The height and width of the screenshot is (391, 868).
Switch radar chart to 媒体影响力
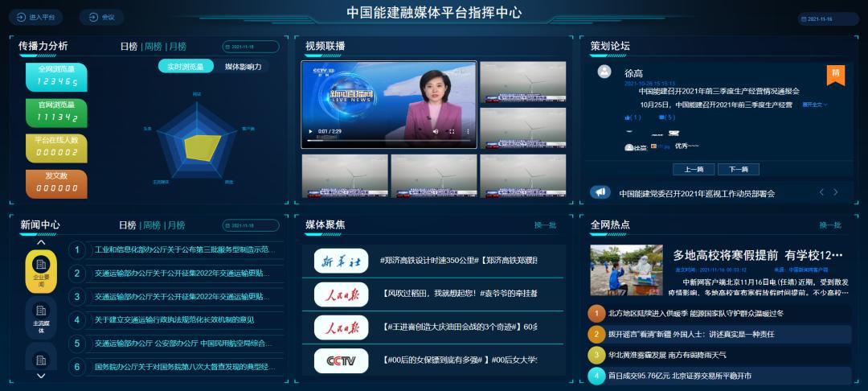click(x=243, y=67)
